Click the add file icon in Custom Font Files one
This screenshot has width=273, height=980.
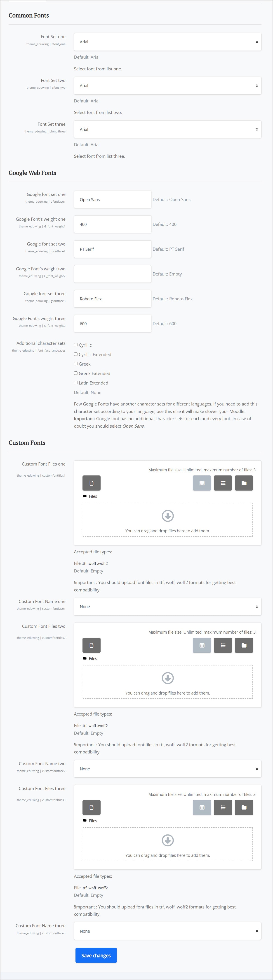coord(91,483)
